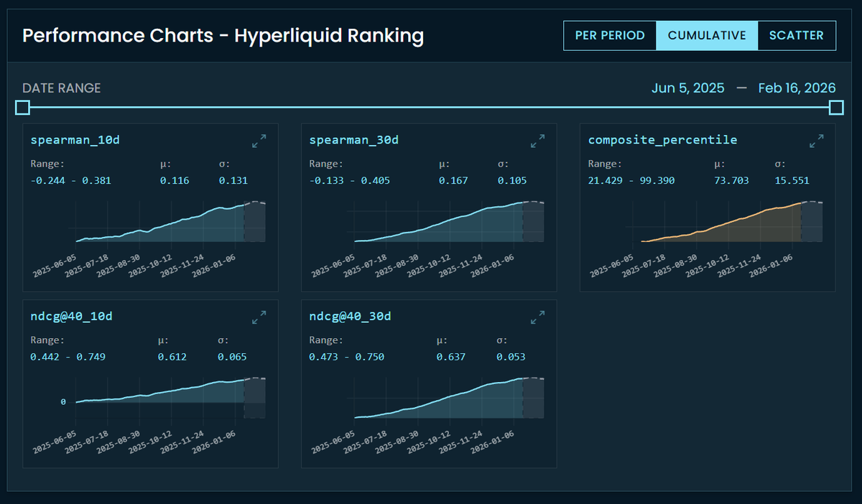
Task: Click the mean value 0.116
Action: click(175, 180)
